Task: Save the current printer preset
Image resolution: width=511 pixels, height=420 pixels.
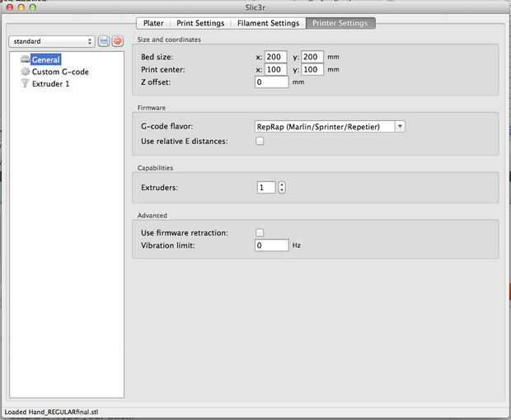Action: pyautogui.click(x=104, y=41)
